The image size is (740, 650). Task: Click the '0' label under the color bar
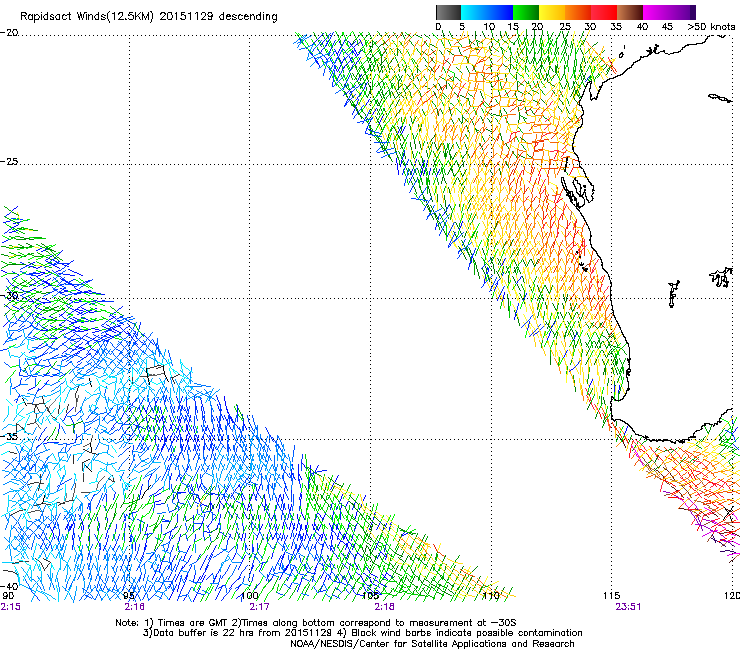pyautogui.click(x=438, y=27)
